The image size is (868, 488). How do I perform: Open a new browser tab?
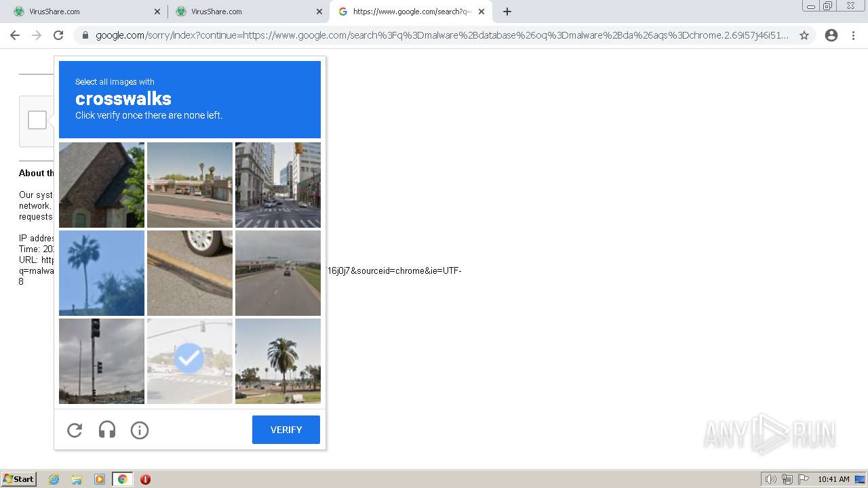[x=507, y=12]
